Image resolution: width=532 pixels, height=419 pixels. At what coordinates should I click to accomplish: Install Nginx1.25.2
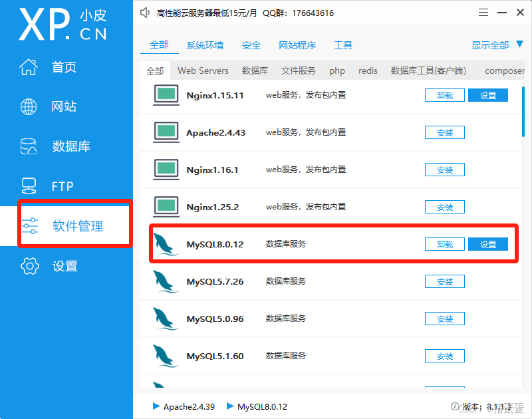coord(445,208)
